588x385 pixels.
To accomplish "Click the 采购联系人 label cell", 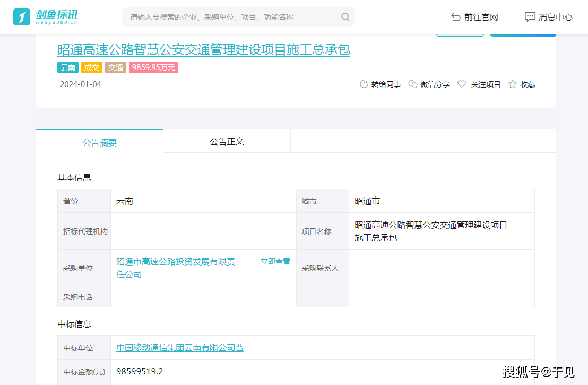I will tap(323, 268).
